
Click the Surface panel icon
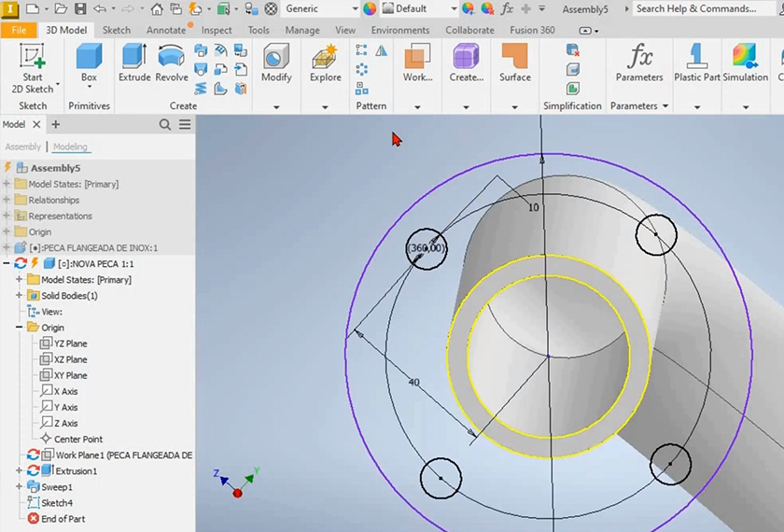click(514, 63)
